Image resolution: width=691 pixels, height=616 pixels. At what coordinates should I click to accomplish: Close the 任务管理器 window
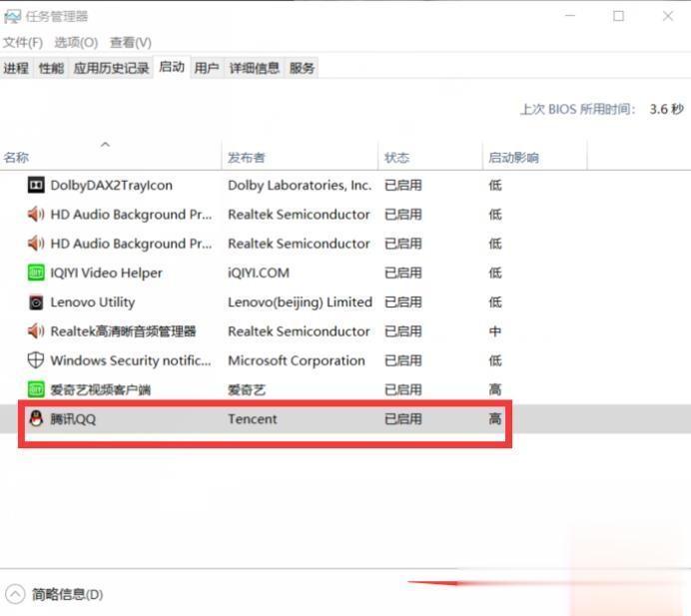(x=668, y=16)
